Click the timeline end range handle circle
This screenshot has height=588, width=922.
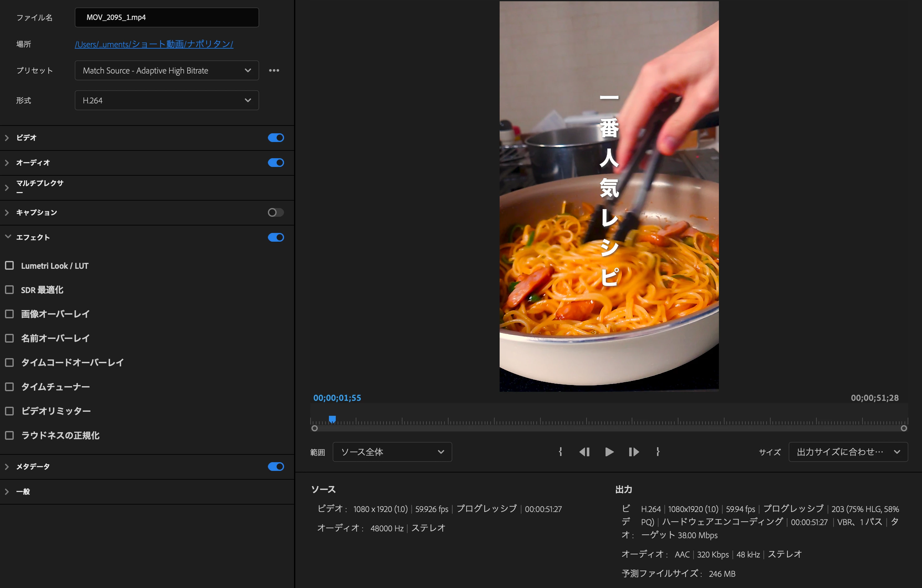point(904,428)
